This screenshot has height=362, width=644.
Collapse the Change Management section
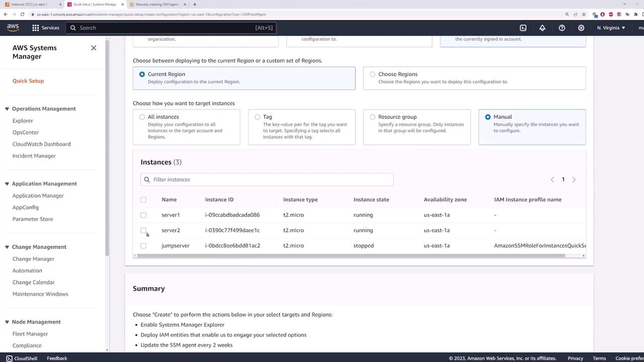[x=7, y=247]
